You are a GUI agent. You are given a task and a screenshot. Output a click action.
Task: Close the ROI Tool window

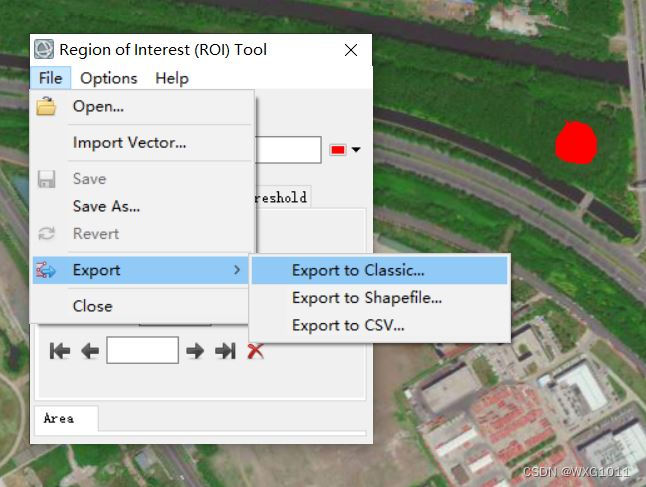(x=351, y=50)
